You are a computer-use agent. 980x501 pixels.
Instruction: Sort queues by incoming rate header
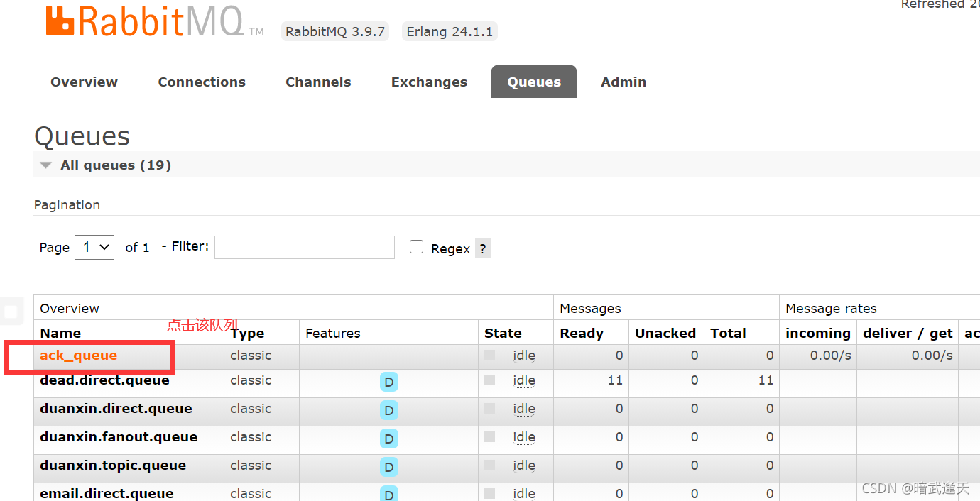click(x=818, y=333)
